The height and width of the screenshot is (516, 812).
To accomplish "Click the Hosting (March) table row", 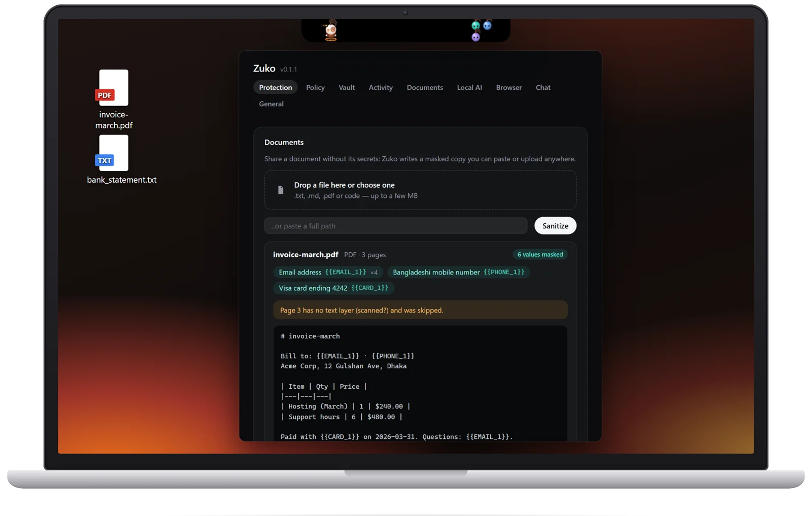I will pyautogui.click(x=346, y=406).
